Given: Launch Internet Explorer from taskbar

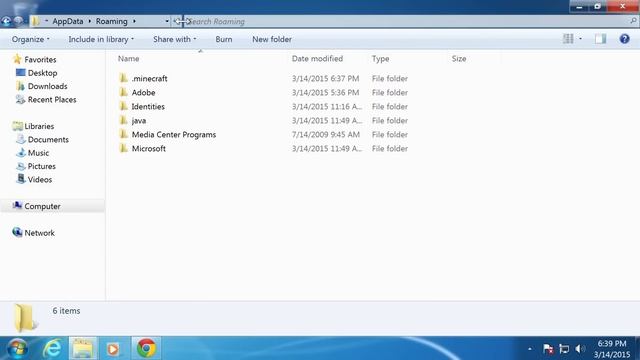Looking at the screenshot, I should click(x=52, y=349).
